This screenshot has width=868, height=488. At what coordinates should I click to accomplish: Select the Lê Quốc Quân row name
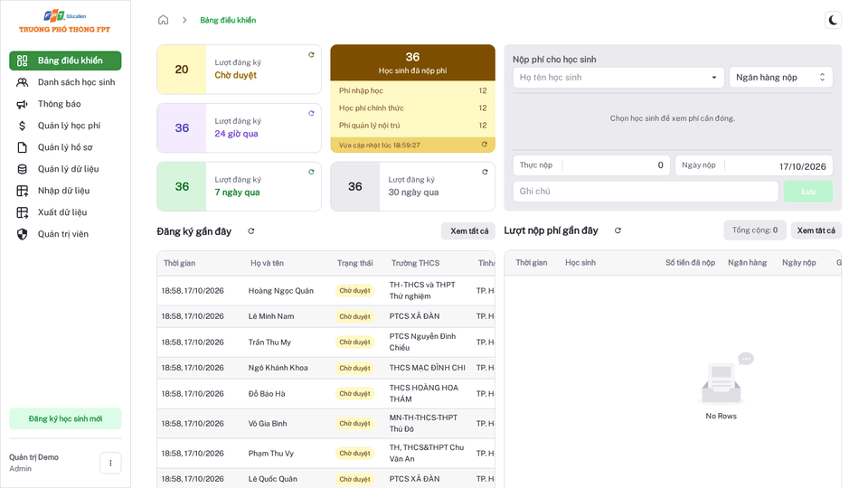pos(272,479)
